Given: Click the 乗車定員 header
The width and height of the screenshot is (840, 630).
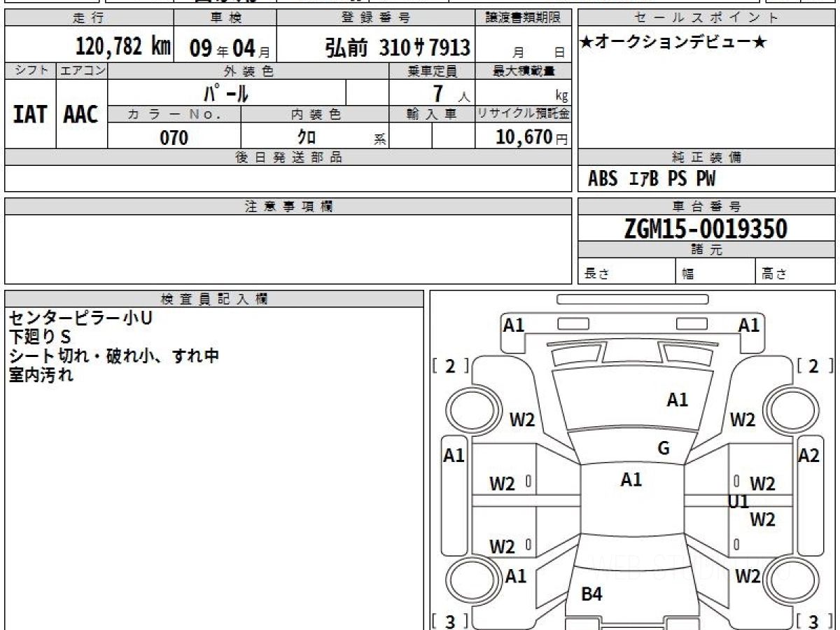Looking at the screenshot, I should click(432, 71).
